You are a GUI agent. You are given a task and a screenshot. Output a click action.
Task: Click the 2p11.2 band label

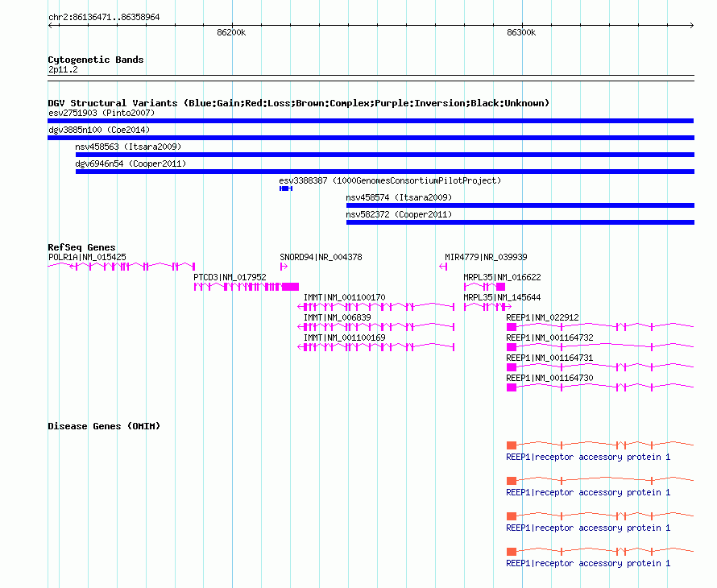[63, 69]
